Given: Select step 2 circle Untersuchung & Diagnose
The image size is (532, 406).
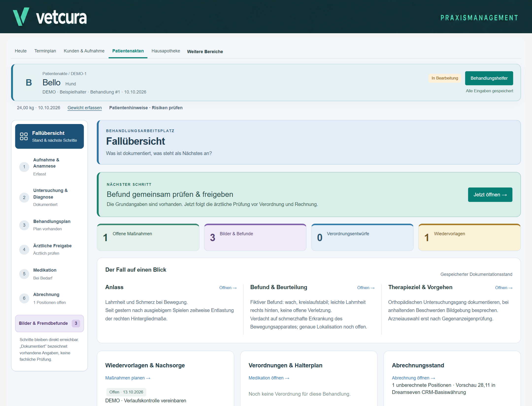Looking at the screenshot, I should 24,197.
